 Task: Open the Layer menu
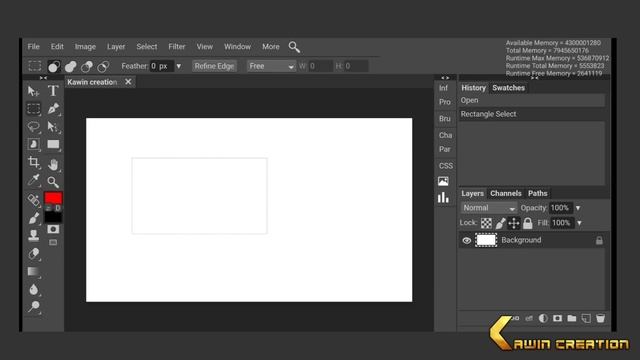click(x=116, y=47)
